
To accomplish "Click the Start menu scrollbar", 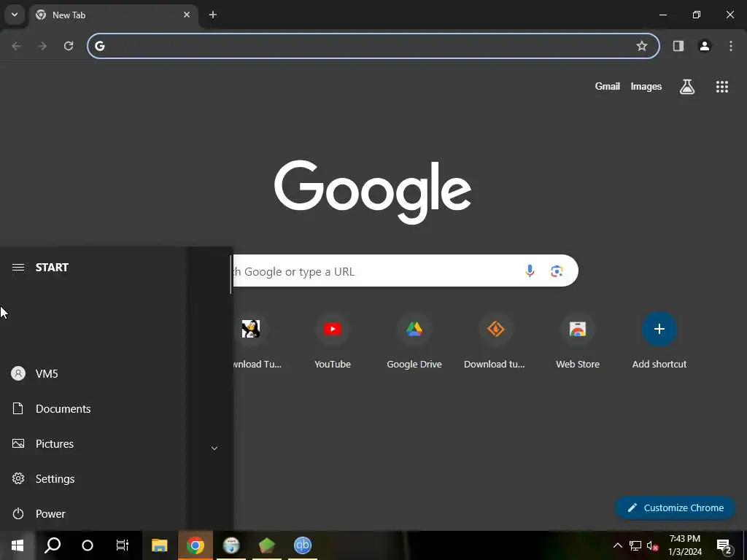I will (231, 275).
